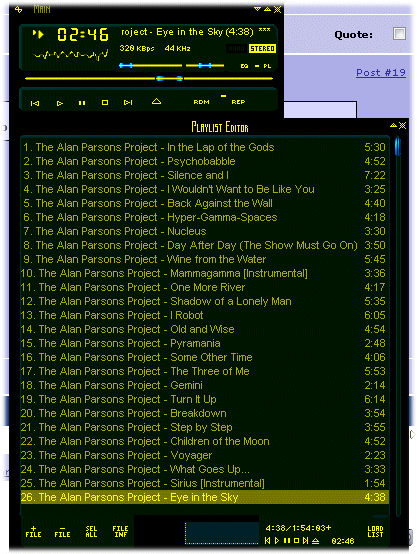The image size is (417, 554).
Task: Select track 5 Back Against the Wall
Action: (x=205, y=203)
